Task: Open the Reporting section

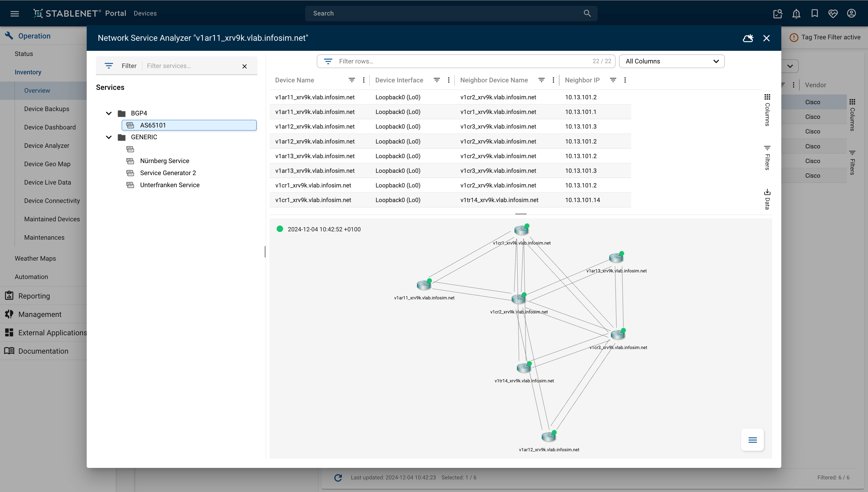Action: coord(34,296)
